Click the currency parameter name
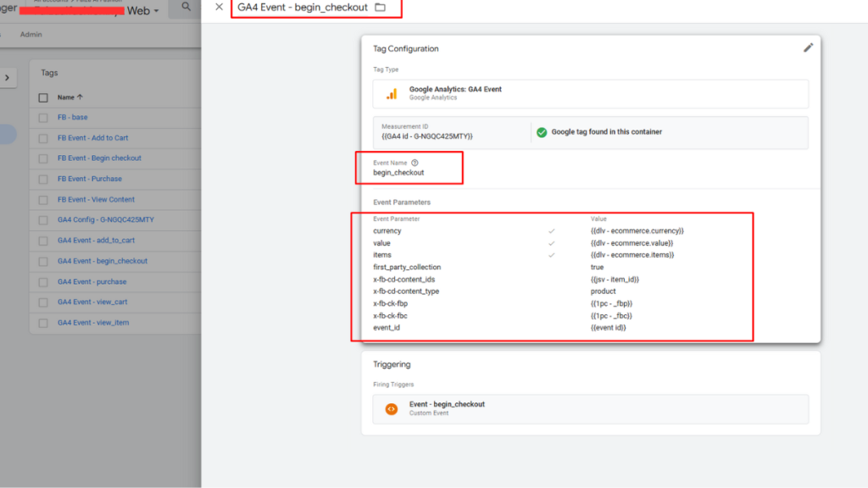The height and width of the screenshot is (488, 868). click(x=387, y=230)
